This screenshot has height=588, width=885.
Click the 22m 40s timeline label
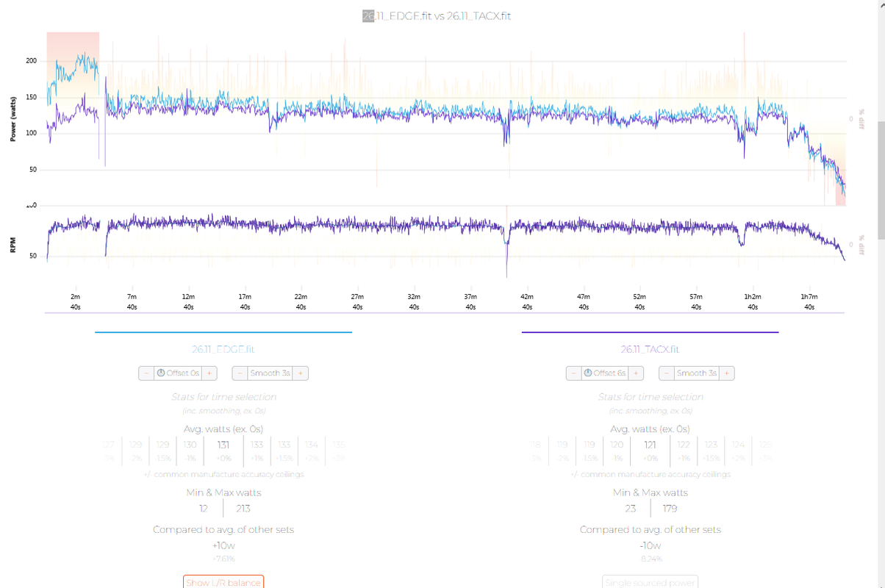(x=301, y=301)
